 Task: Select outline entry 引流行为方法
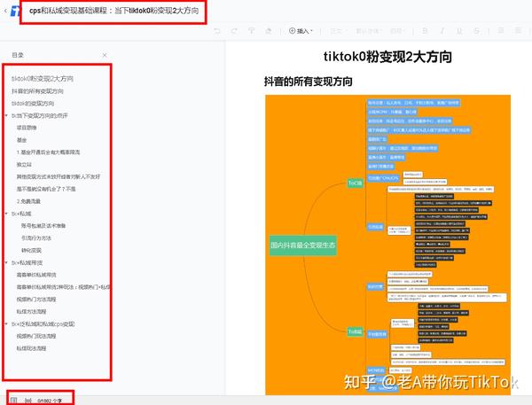pos(36,238)
